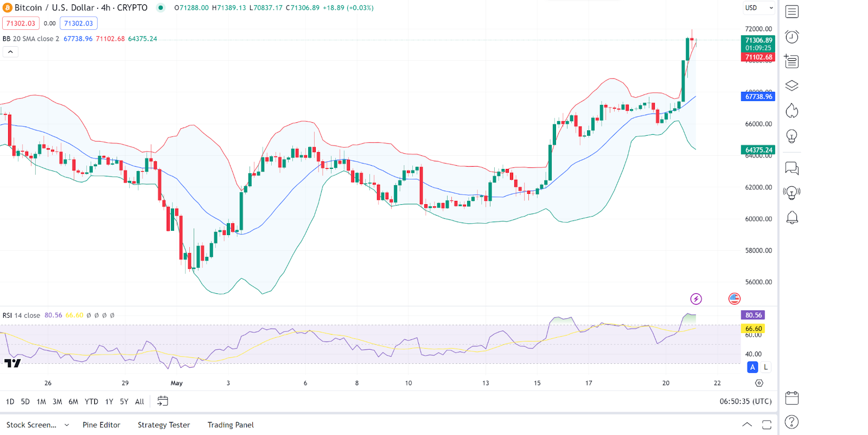Click the TradingView logo watermark
The height and width of the screenshot is (435, 868).
[x=12, y=363]
